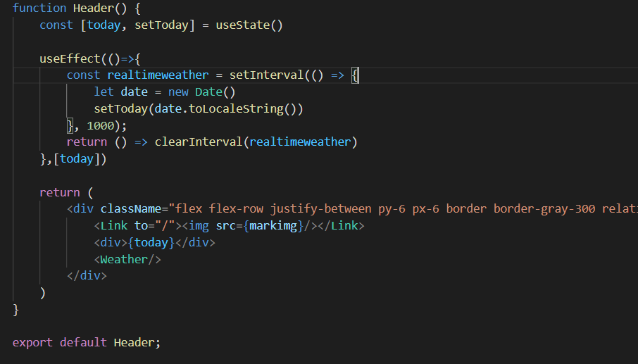Click the 'let' keyword
Viewport: 638px width, 364px height.
coord(104,92)
